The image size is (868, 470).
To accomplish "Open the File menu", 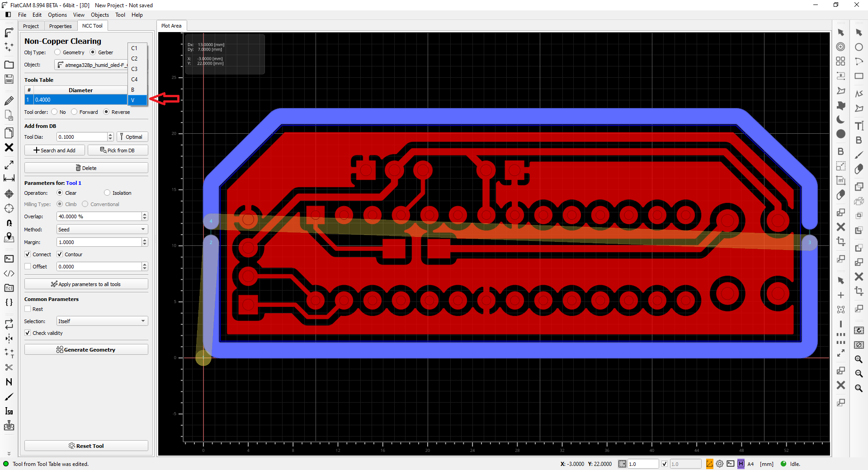I will [22, 15].
